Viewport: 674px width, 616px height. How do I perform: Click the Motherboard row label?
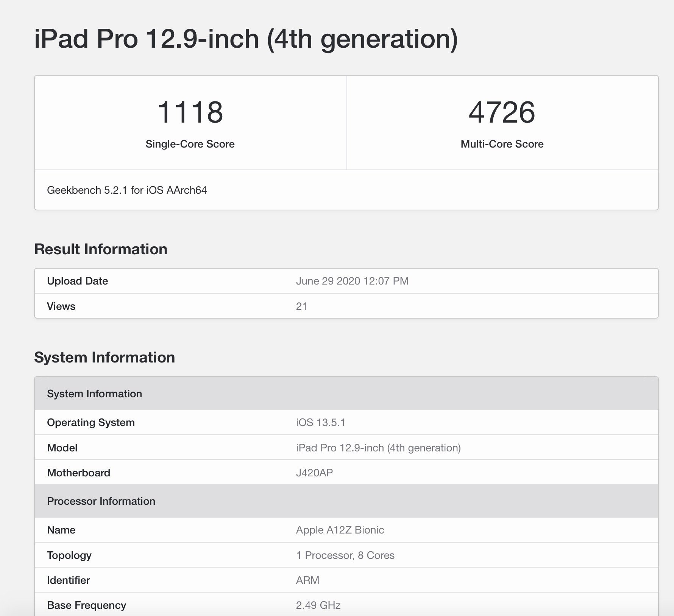pyautogui.click(x=78, y=473)
